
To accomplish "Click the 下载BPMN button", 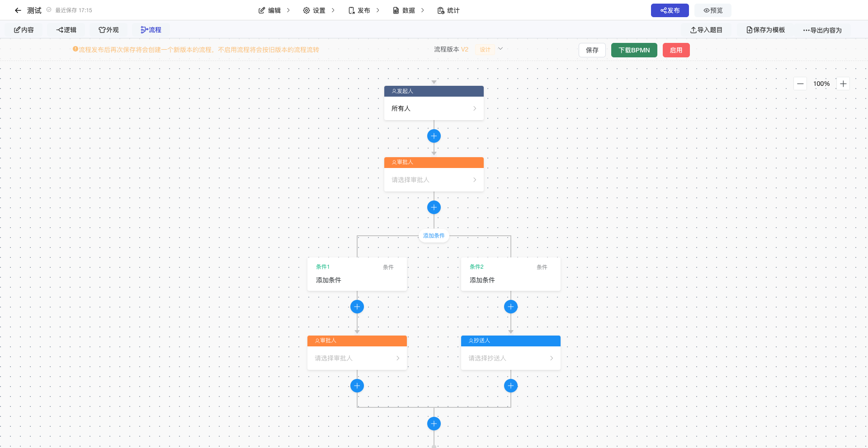I will [634, 50].
